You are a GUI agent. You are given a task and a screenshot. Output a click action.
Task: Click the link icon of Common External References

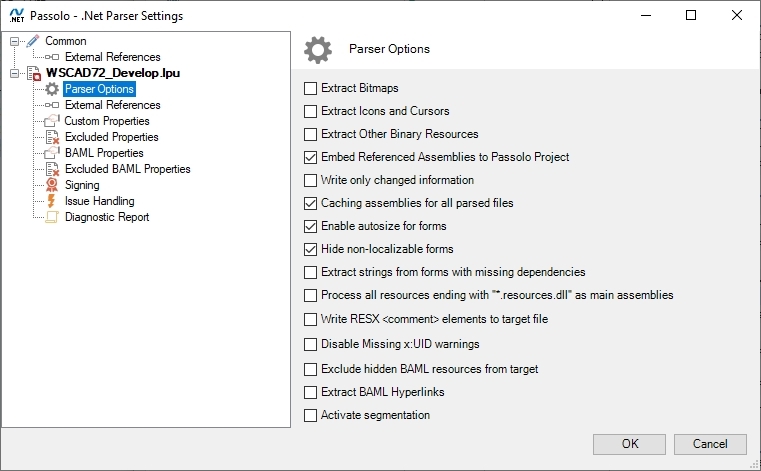[x=52, y=57]
